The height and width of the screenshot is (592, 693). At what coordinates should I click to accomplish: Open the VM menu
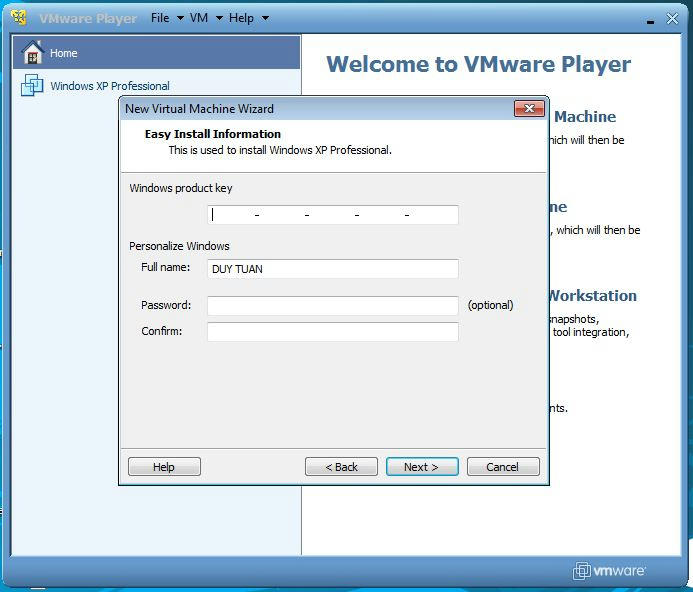click(199, 18)
